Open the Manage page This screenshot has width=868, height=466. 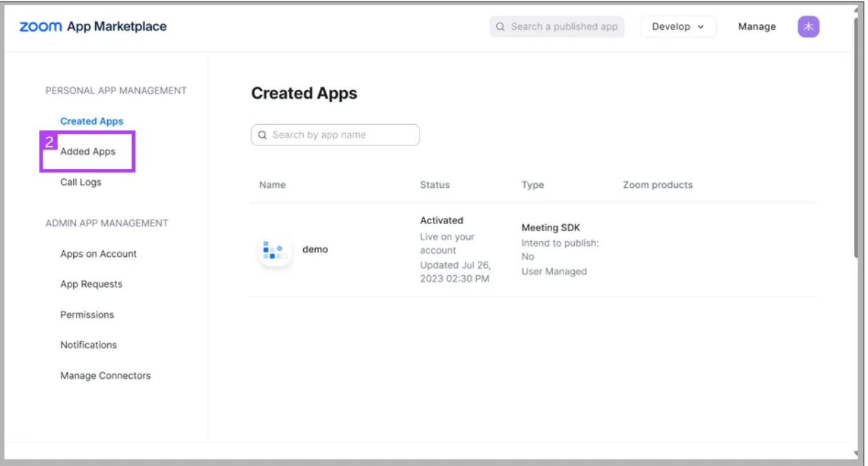tap(757, 27)
